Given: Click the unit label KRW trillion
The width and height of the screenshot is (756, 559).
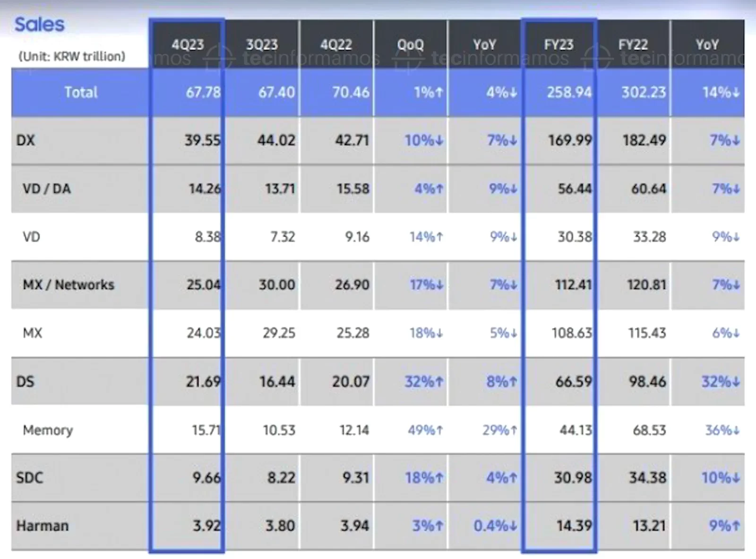Looking at the screenshot, I should click(72, 57).
